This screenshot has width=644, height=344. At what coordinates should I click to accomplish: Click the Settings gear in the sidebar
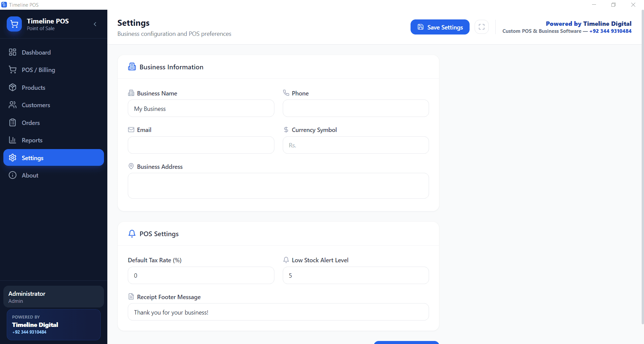(x=12, y=157)
